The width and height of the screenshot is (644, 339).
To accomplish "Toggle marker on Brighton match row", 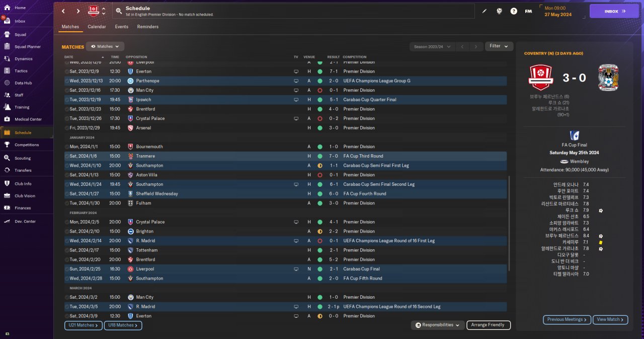I will [67, 231].
